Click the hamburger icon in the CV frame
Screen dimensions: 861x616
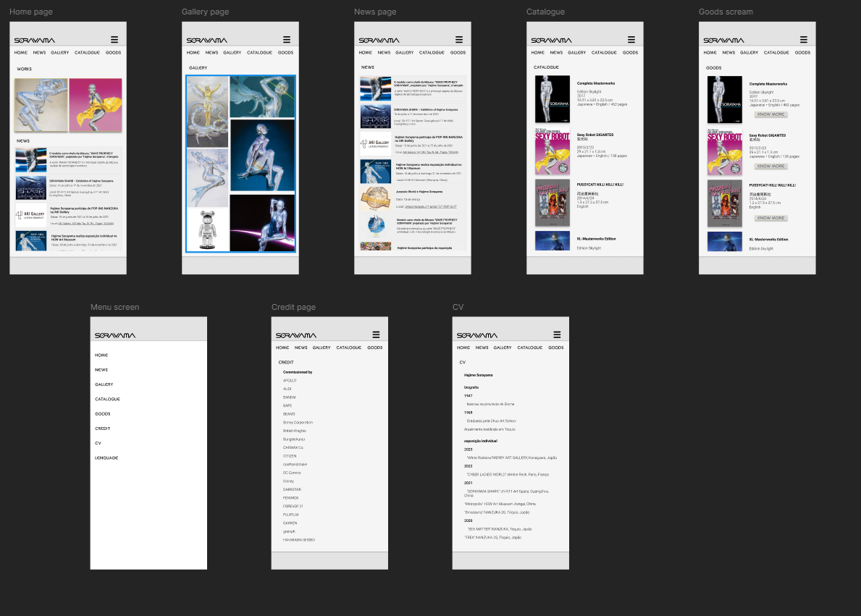(x=557, y=334)
